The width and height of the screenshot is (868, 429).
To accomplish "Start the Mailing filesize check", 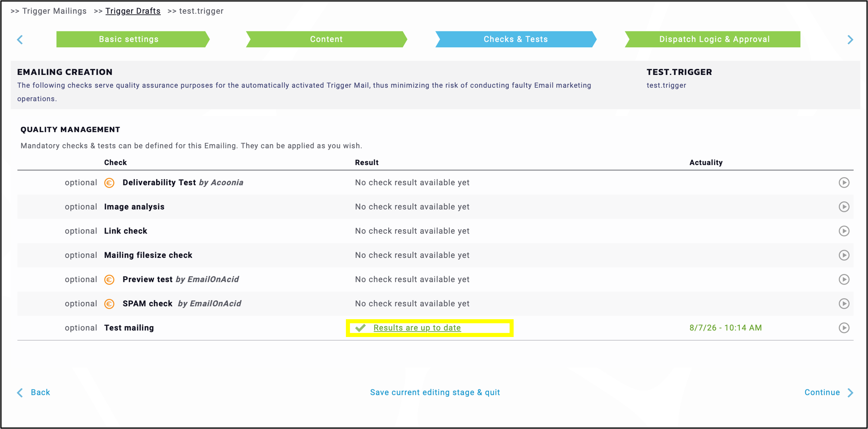I will (844, 255).
